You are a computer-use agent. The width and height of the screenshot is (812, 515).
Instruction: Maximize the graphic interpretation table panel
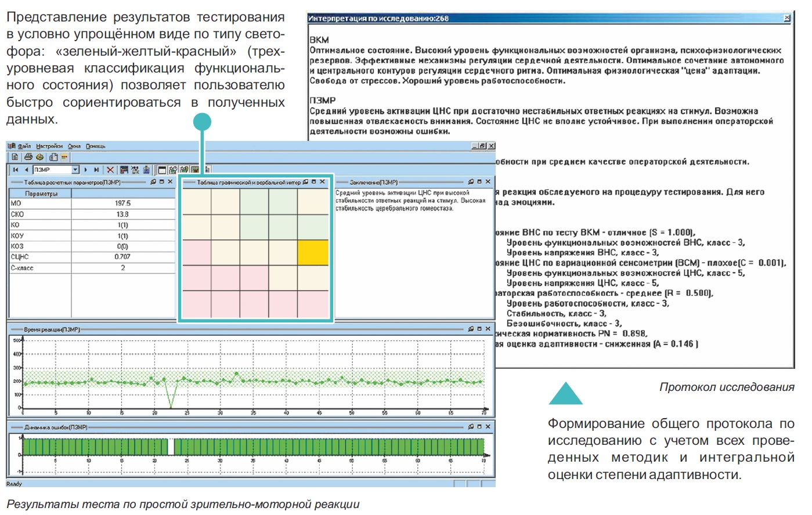[x=313, y=182]
